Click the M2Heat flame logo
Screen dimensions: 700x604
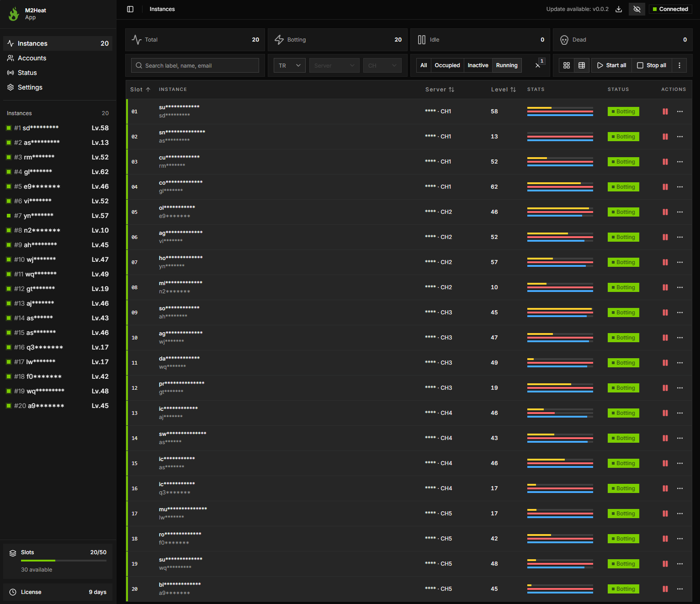(14, 14)
